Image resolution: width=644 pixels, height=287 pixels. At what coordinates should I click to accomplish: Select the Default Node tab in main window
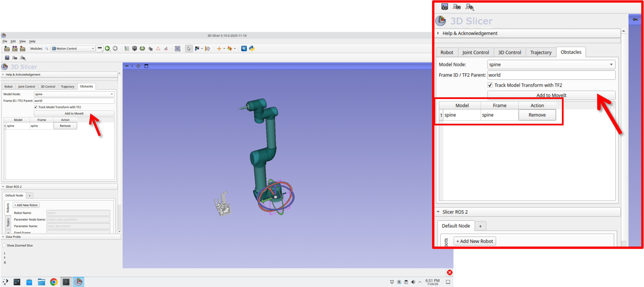click(14, 195)
